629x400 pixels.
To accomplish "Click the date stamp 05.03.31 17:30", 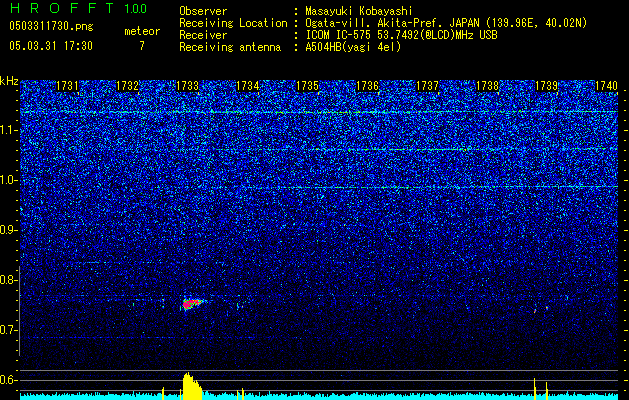I will point(51,46).
